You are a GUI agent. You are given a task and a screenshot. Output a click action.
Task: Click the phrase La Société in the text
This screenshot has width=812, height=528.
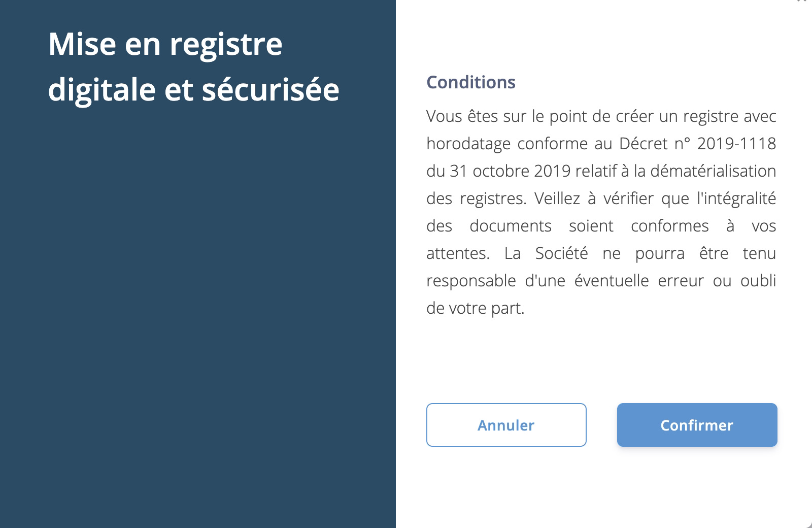pos(548,252)
